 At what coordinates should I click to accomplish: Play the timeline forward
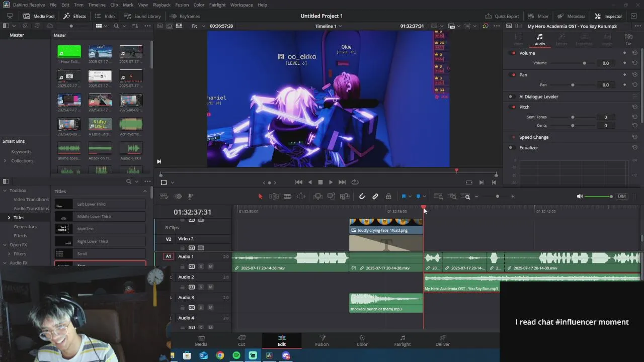pyautogui.click(x=331, y=182)
